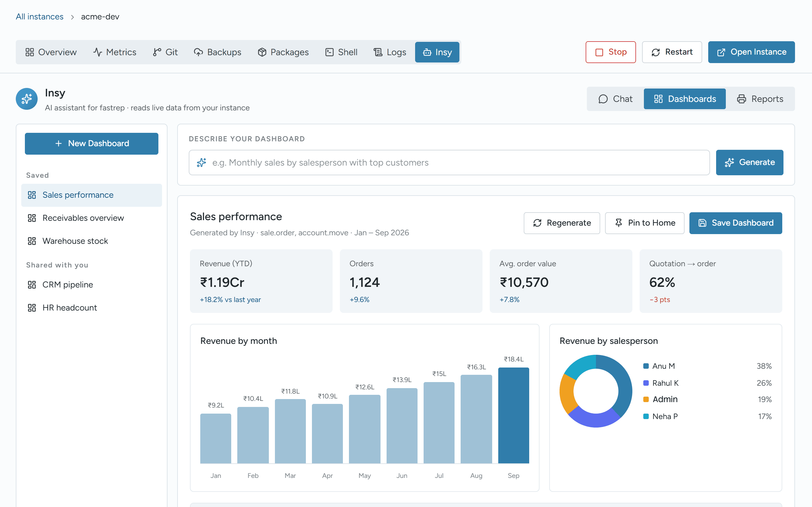Image resolution: width=812 pixels, height=507 pixels.
Task: Stop the acme-dev instance
Action: (x=611, y=52)
